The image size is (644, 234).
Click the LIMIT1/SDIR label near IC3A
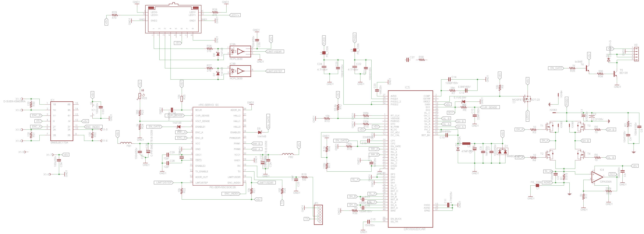pos(274,52)
